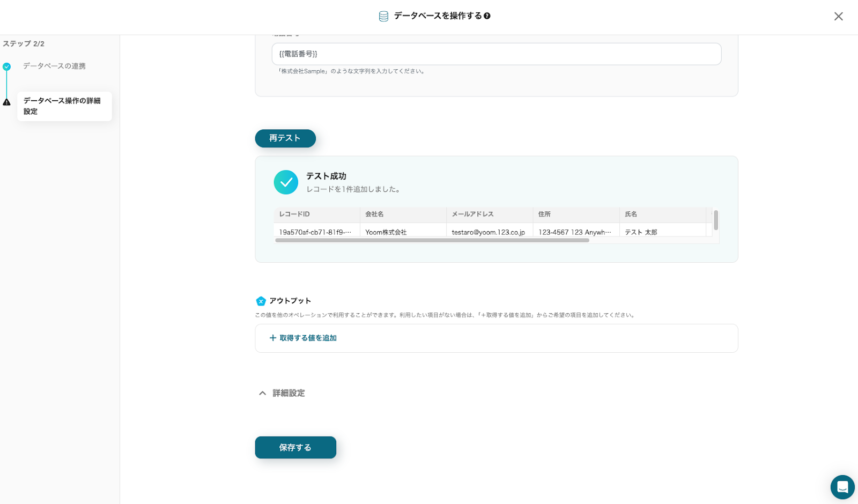
Task: Click the warning triangle step icon
Action: pyautogui.click(x=6, y=102)
